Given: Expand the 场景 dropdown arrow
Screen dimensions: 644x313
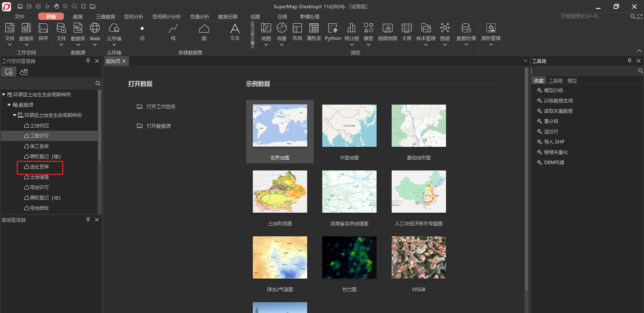Looking at the screenshot, I should click(x=282, y=45).
